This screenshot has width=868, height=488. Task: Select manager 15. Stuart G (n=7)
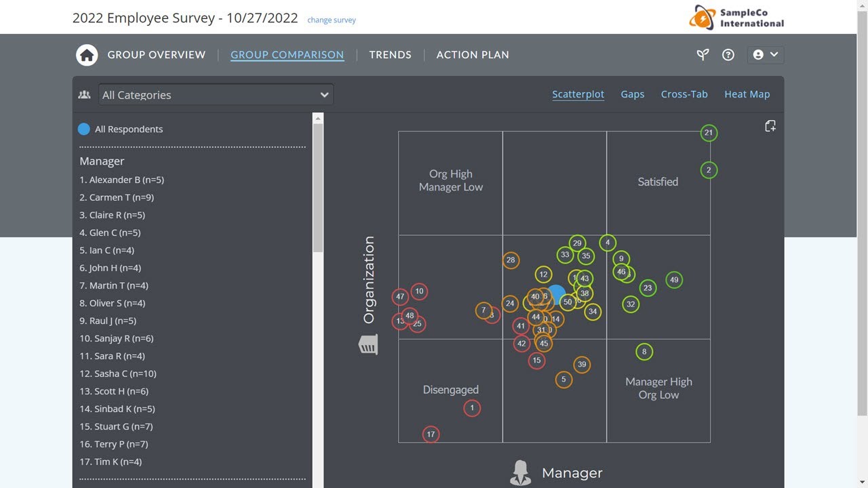tap(117, 426)
